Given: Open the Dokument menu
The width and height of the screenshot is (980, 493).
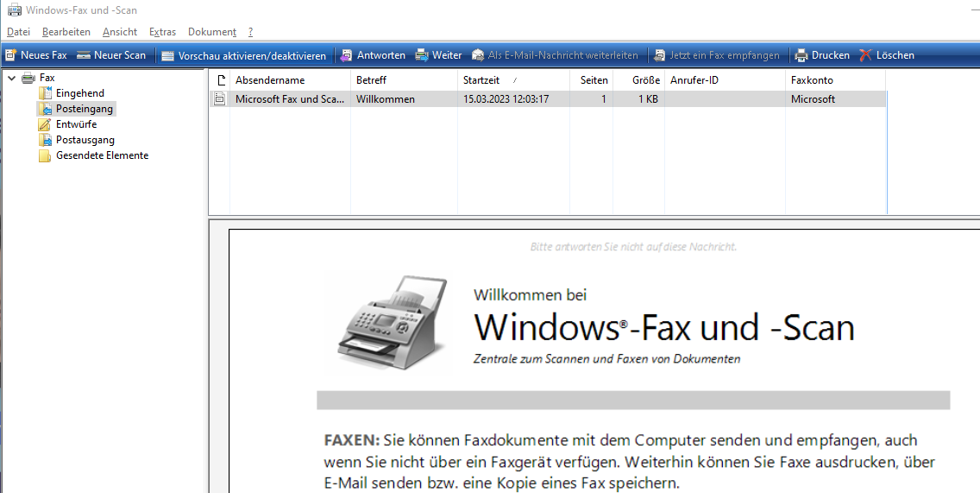Looking at the screenshot, I should click(212, 32).
